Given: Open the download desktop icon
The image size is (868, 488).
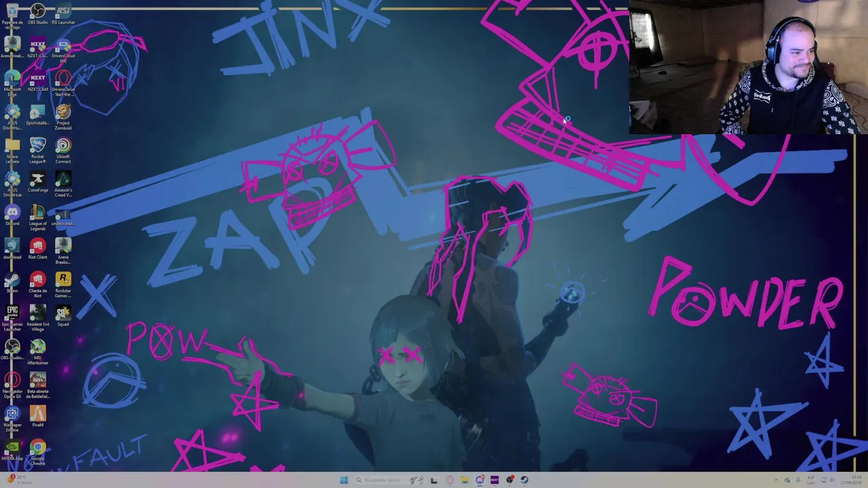Looking at the screenshot, I should (12, 249).
